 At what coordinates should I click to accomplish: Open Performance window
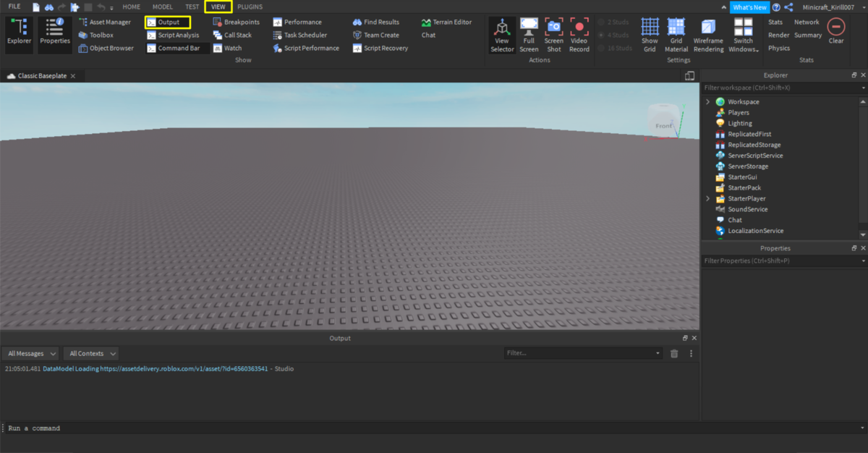click(297, 22)
